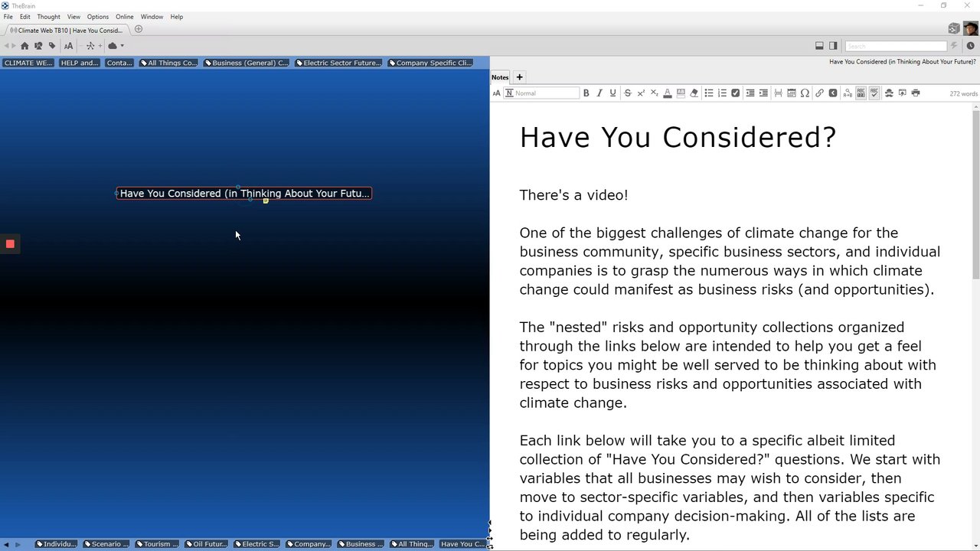Viewport: 980px width, 551px height.
Task: Change notes font size icon
Action: (x=496, y=93)
